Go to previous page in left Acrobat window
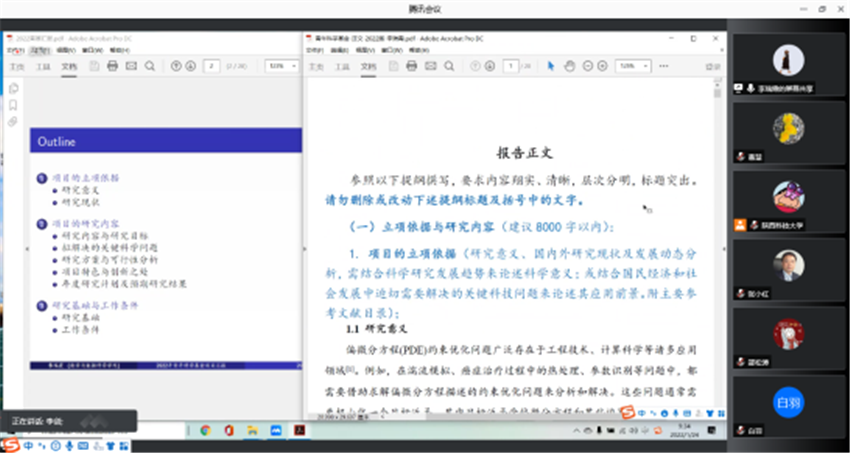The width and height of the screenshot is (850, 453). 176,66
